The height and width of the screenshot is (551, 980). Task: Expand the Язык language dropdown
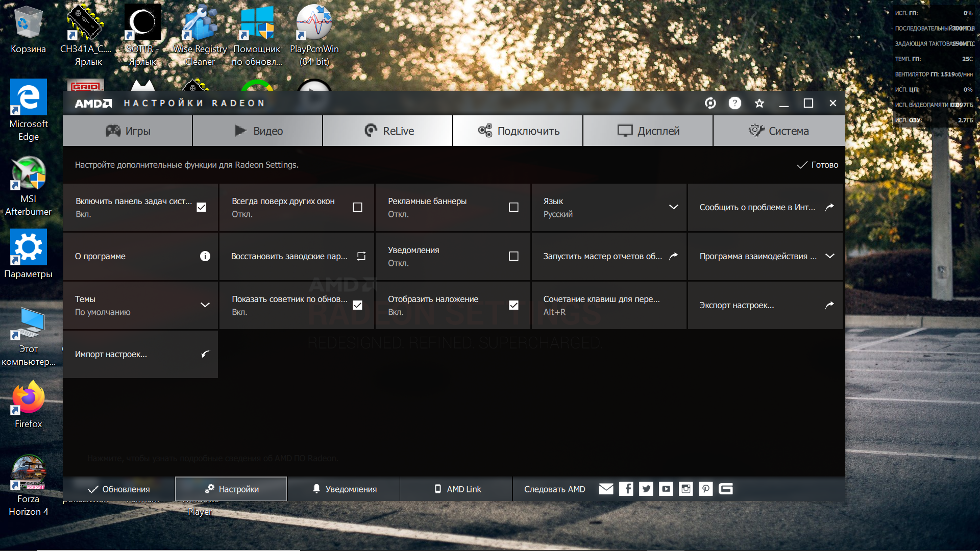point(673,207)
